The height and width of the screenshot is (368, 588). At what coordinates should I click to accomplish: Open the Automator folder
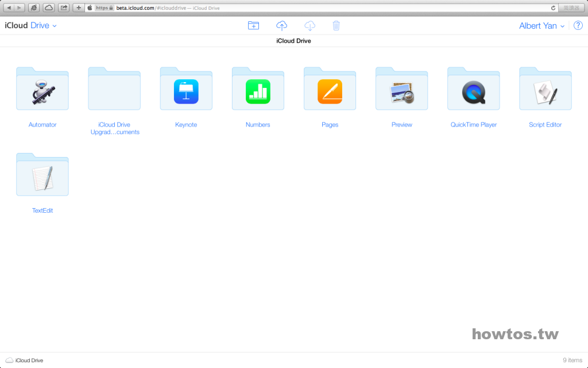(42, 89)
